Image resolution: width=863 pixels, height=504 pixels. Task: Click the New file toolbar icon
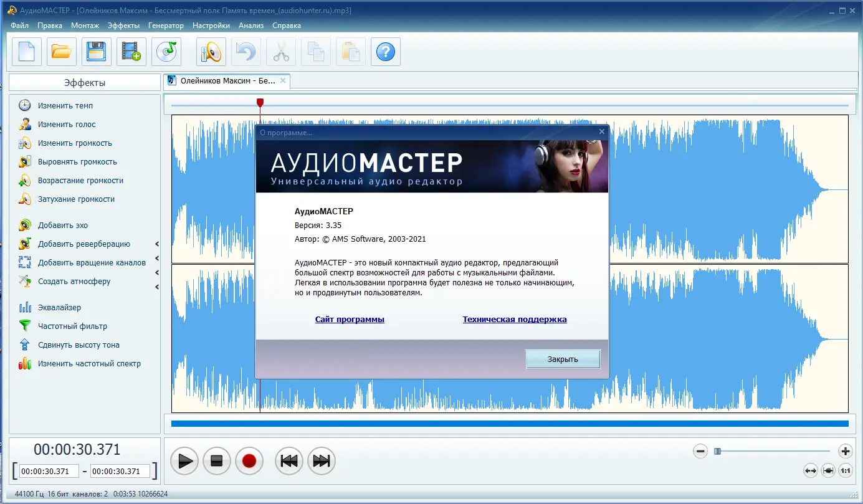coord(27,52)
